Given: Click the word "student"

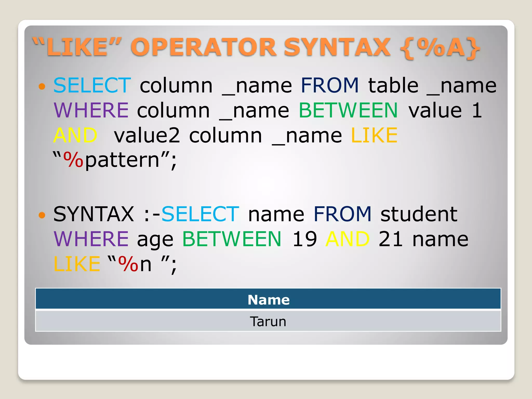Looking at the screenshot, I should (x=419, y=214).
